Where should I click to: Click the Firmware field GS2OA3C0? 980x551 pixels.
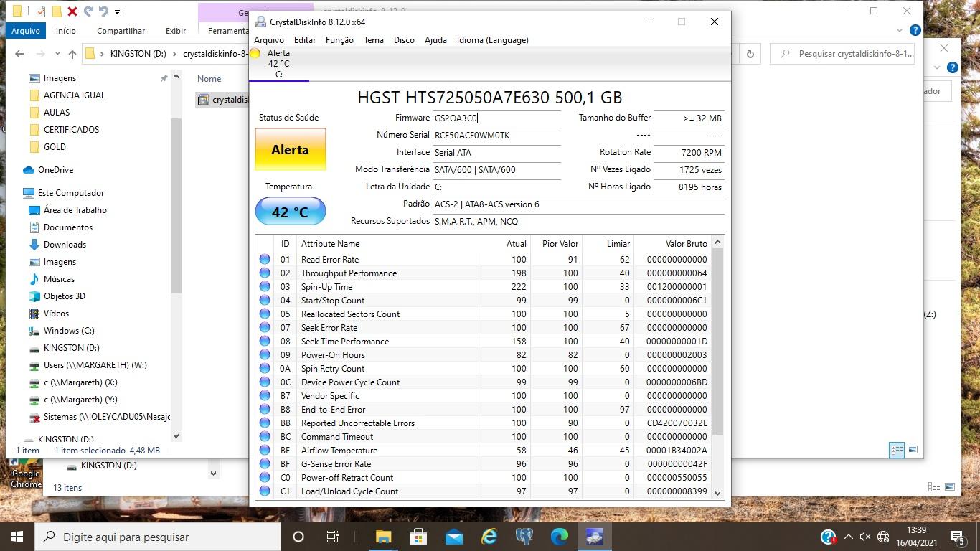[496, 118]
